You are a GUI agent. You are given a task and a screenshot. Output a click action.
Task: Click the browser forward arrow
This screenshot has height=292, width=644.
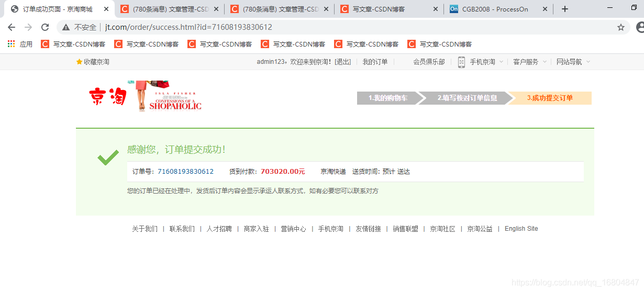(x=28, y=27)
